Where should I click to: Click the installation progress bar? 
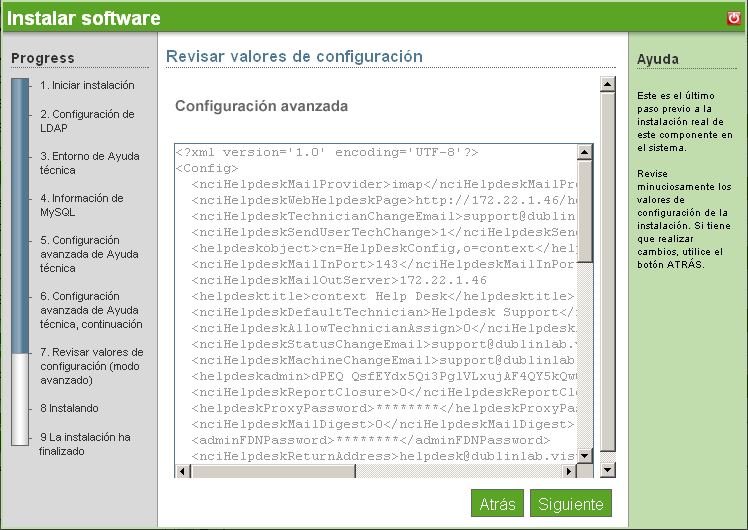tap(20, 262)
